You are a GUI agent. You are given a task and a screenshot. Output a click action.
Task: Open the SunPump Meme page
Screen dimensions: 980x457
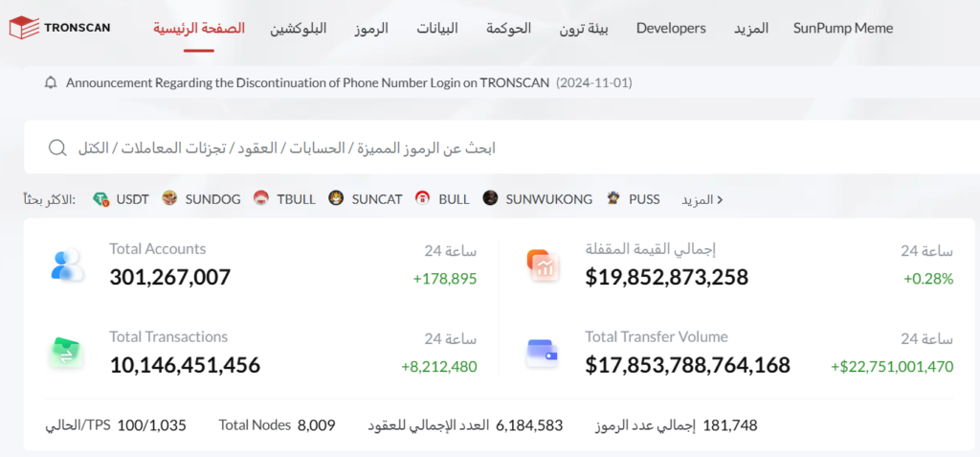tap(843, 28)
